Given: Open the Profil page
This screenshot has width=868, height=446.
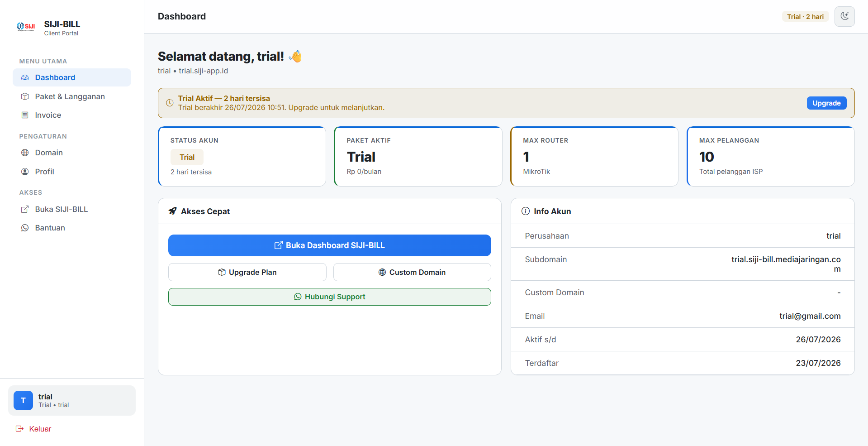Looking at the screenshot, I should click(x=72, y=172).
